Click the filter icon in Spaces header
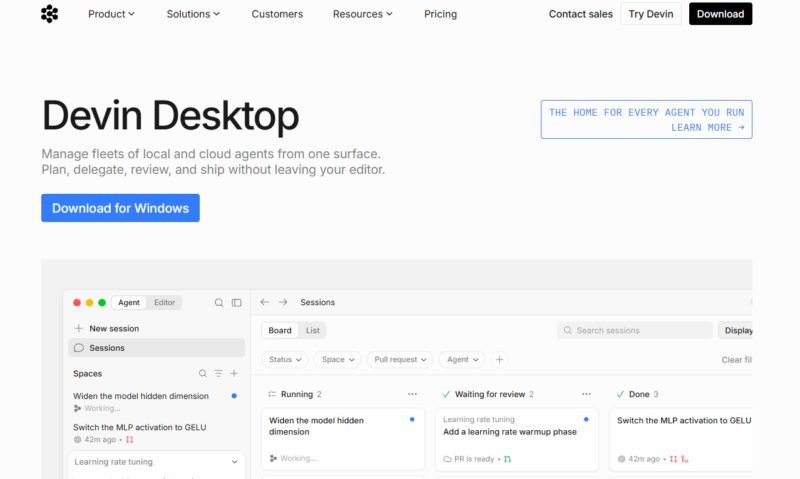 click(218, 373)
